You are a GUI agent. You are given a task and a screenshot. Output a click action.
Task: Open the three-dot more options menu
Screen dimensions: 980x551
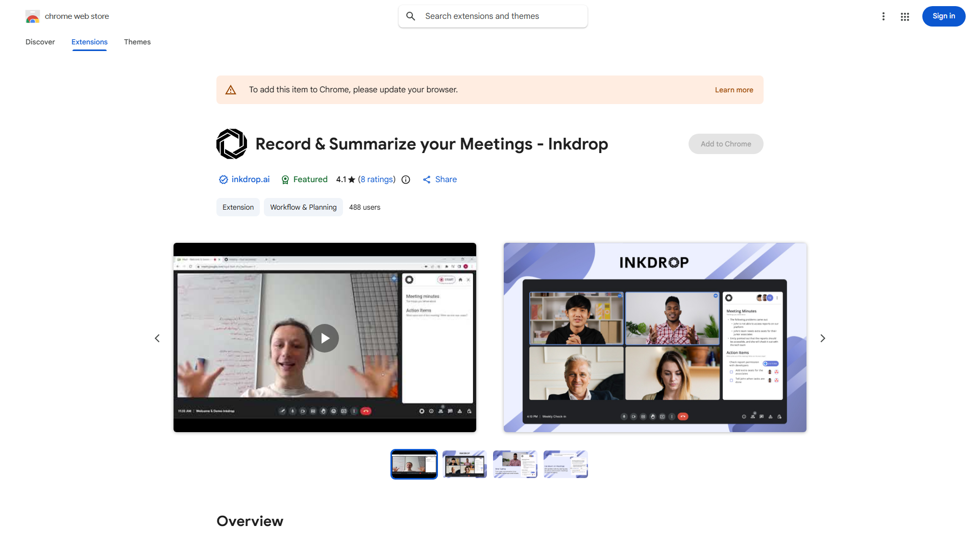click(883, 16)
